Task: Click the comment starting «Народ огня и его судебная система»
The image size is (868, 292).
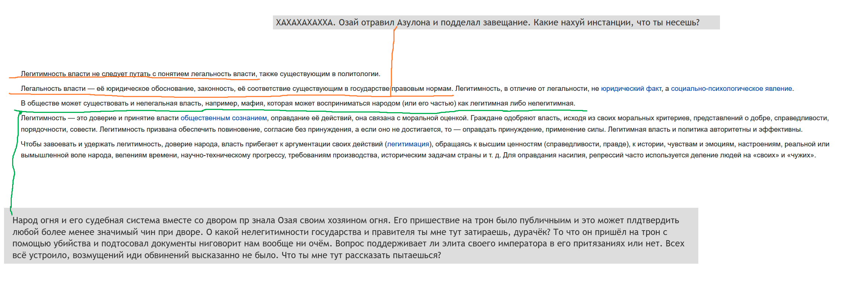Action: tap(351, 236)
